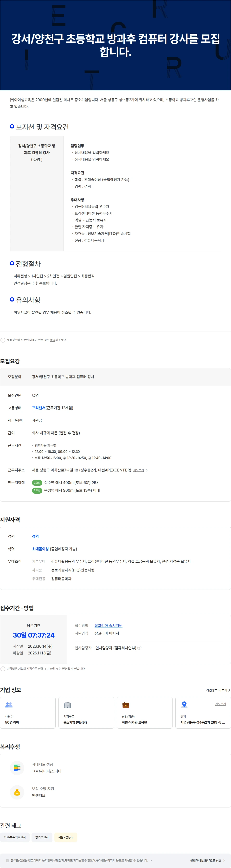Click the chevron after 오류 신고
This screenshot has height=868, width=231.
224,861
